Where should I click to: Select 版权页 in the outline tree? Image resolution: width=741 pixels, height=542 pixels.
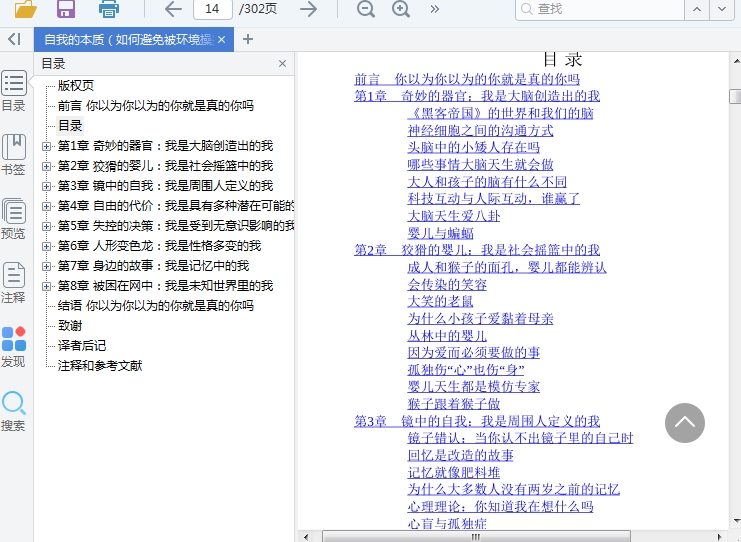pyautogui.click(x=76, y=86)
